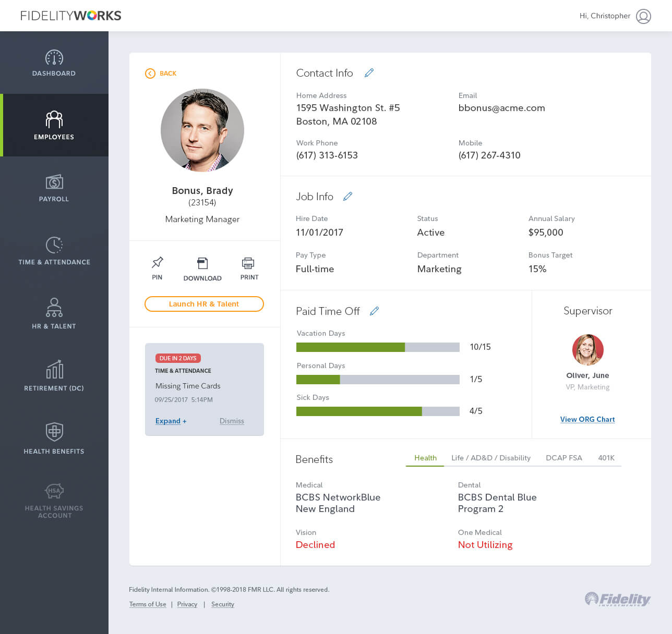Go to HR & Talent section
672x634 pixels.
pyautogui.click(x=54, y=313)
